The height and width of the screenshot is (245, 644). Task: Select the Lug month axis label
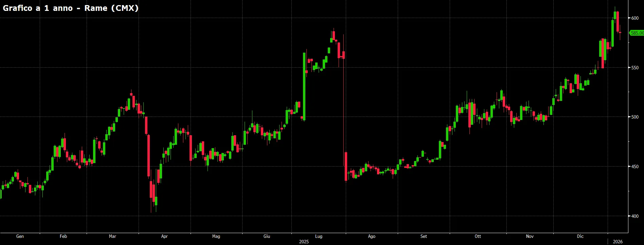(x=319, y=236)
